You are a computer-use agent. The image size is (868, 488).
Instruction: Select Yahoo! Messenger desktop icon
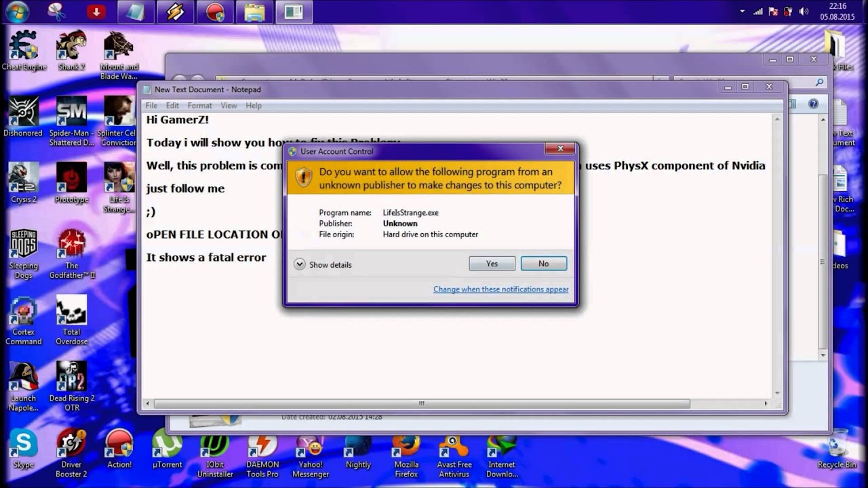pyautogui.click(x=310, y=453)
